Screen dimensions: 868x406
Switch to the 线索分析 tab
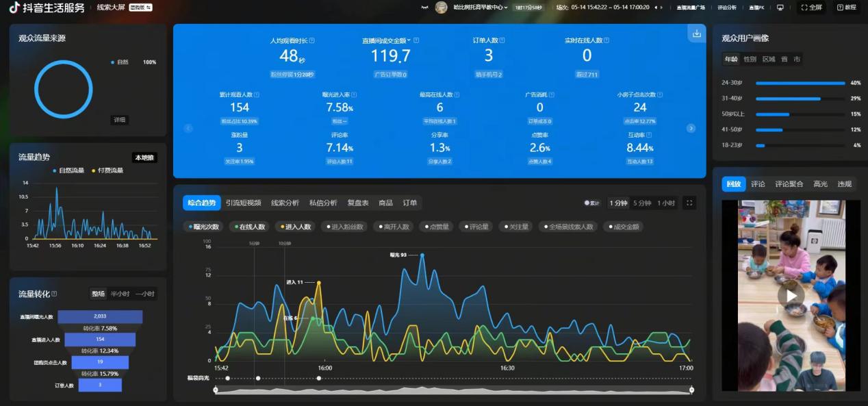pos(285,203)
